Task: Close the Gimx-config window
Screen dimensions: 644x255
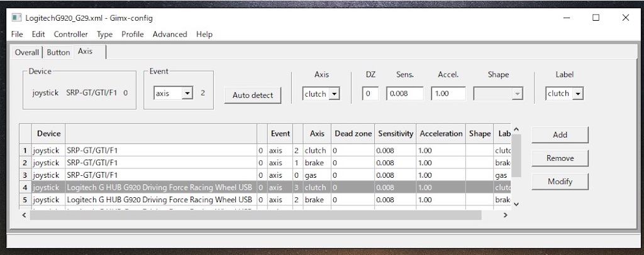Action: pyautogui.click(x=626, y=18)
